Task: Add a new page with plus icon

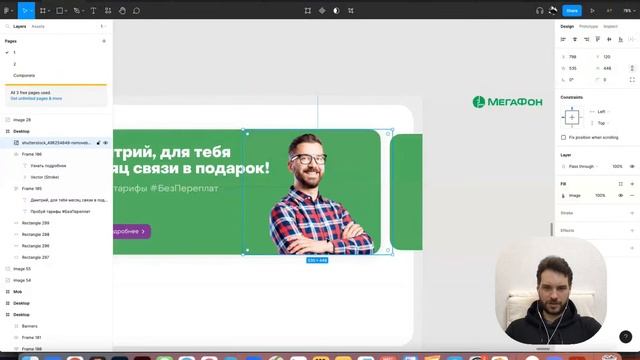Action: (x=104, y=41)
